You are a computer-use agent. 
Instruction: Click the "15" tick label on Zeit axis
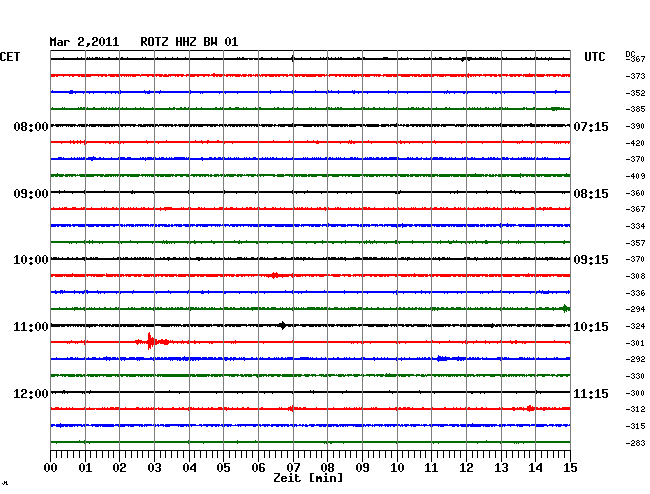(570, 468)
